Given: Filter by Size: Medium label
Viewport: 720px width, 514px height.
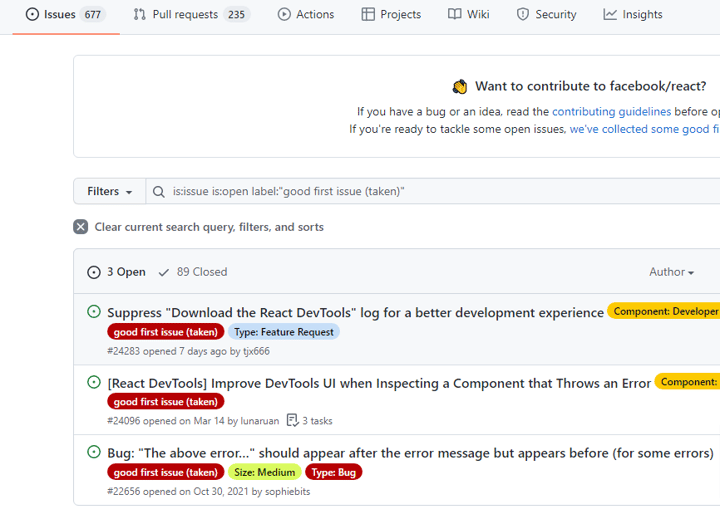Looking at the screenshot, I should coord(264,472).
